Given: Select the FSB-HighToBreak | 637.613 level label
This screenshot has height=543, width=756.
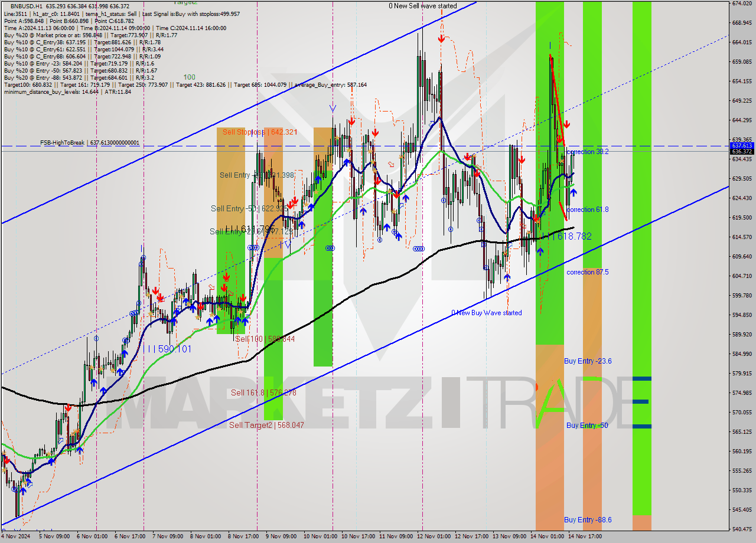Looking at the screenshot, I should point(90,143).
